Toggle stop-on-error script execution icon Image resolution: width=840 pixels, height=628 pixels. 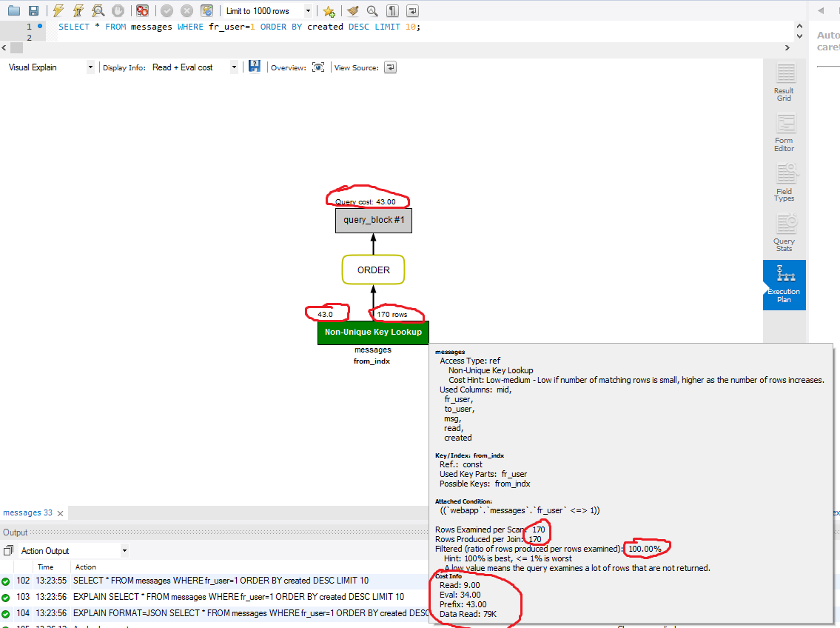coord(142,10)
